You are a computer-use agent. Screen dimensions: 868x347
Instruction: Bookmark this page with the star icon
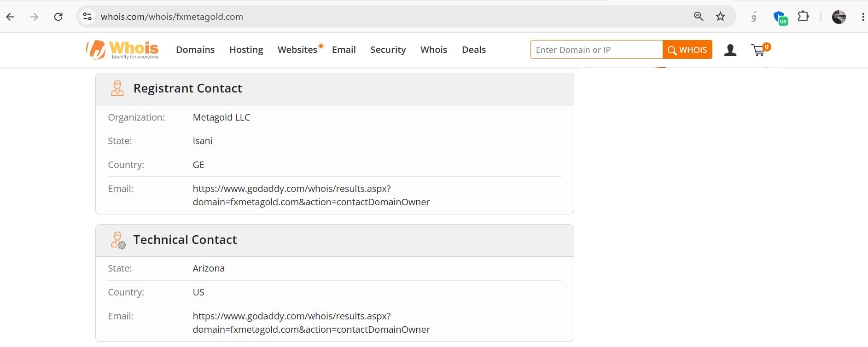coord(721,17)
